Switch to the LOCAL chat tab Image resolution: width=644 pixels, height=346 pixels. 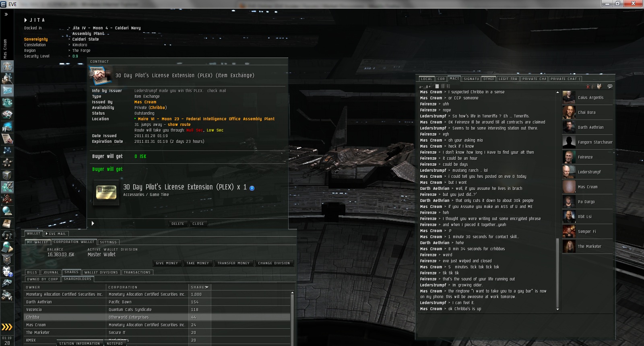pyautogui.click(x=427, y=79)
